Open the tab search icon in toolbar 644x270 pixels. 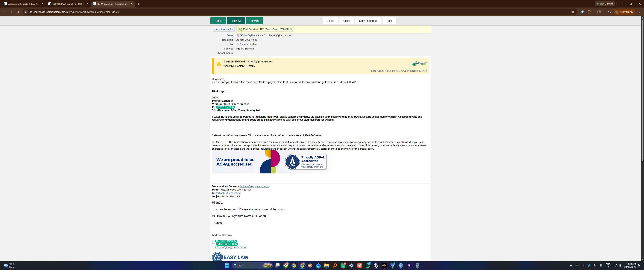[599, 12]
